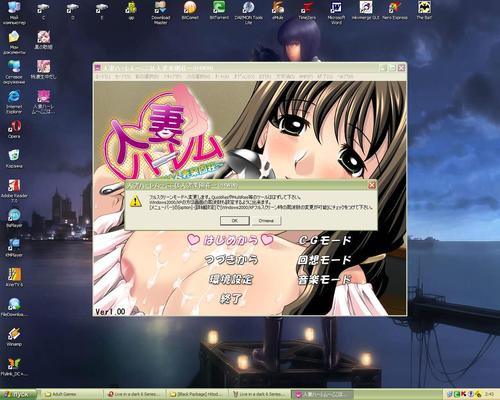Click the 2:40 tray clock
This screenshot has width=500, height=400.
[490, 394]
